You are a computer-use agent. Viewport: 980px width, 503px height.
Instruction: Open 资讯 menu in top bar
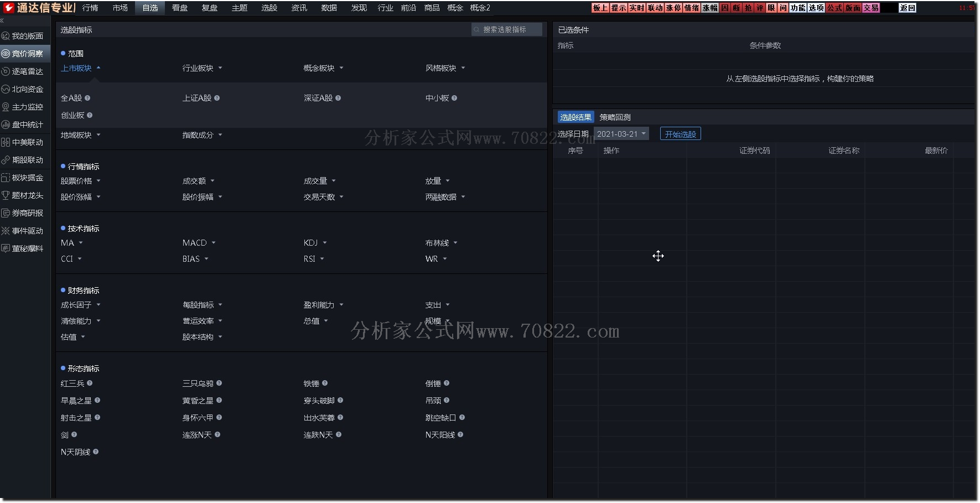(299, 8)
